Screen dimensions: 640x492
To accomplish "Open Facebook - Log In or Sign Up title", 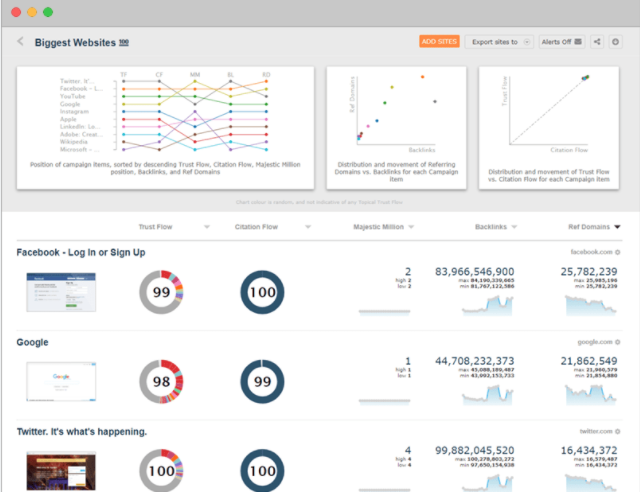I will (x=81, y=253).
